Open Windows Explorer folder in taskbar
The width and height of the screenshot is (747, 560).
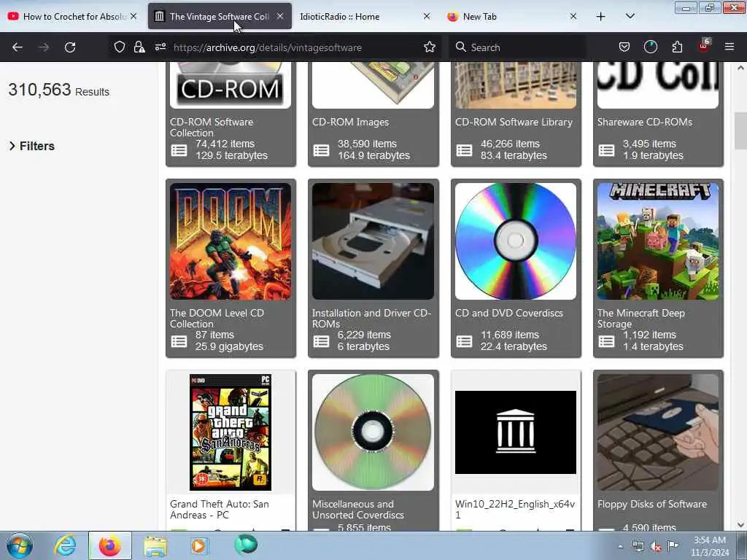(155, 545)
